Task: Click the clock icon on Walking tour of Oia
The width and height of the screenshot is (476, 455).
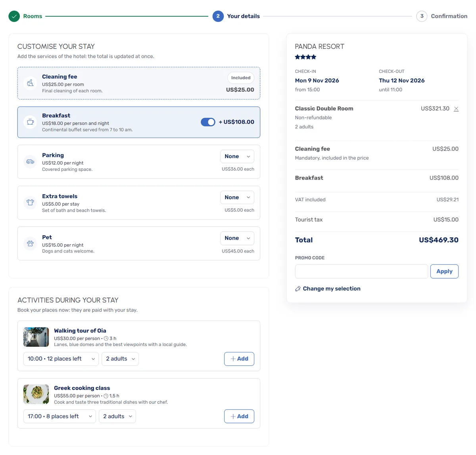Action: [106, 338]
